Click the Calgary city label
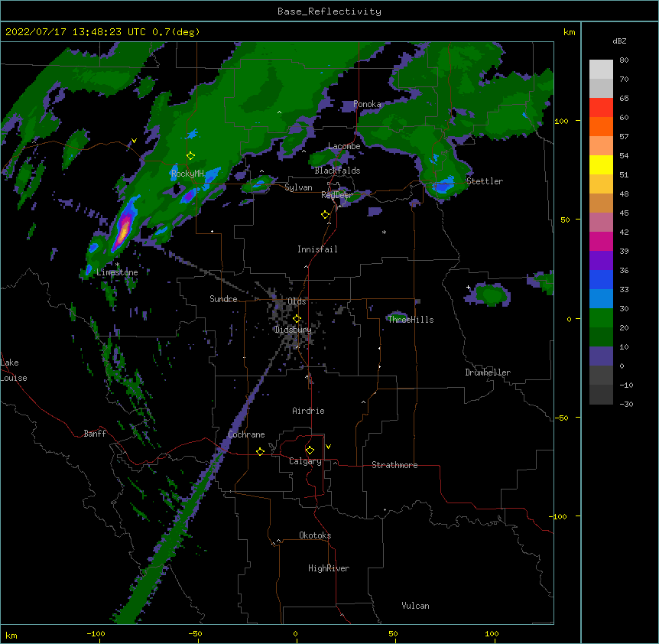 point(306,461)
